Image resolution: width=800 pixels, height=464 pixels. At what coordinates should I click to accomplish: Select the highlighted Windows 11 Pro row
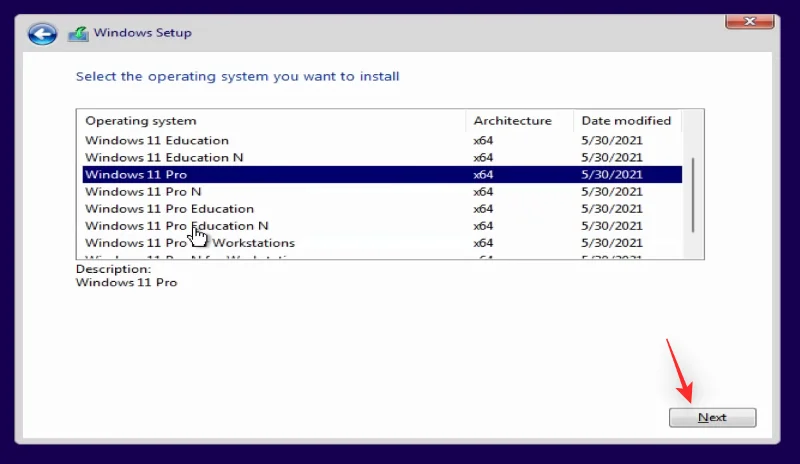pos(382,175)
